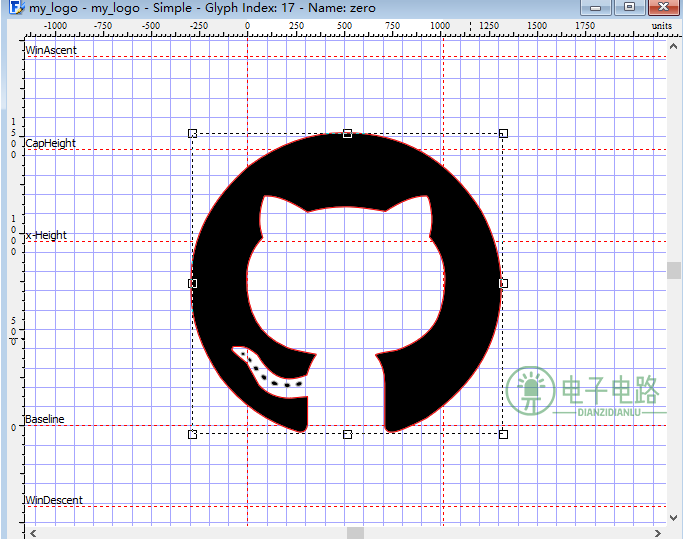Click the x-Height guideline label
Screen dimensions: 683x539
(x=46, y=235)
